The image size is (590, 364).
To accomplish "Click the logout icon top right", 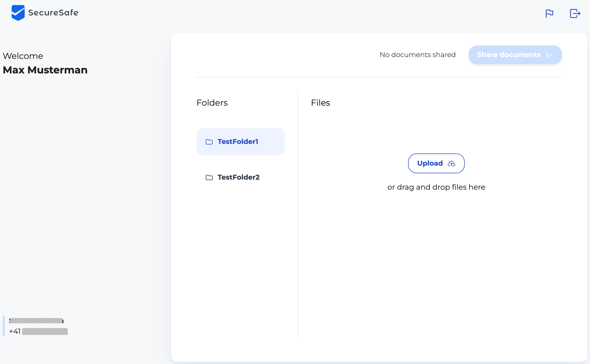I will pyautogui.click(x=575, y=14).
